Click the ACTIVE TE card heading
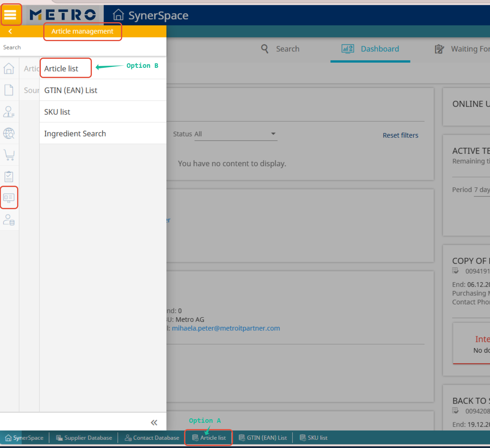Viewport: 490px width, 448px height. 471,151
